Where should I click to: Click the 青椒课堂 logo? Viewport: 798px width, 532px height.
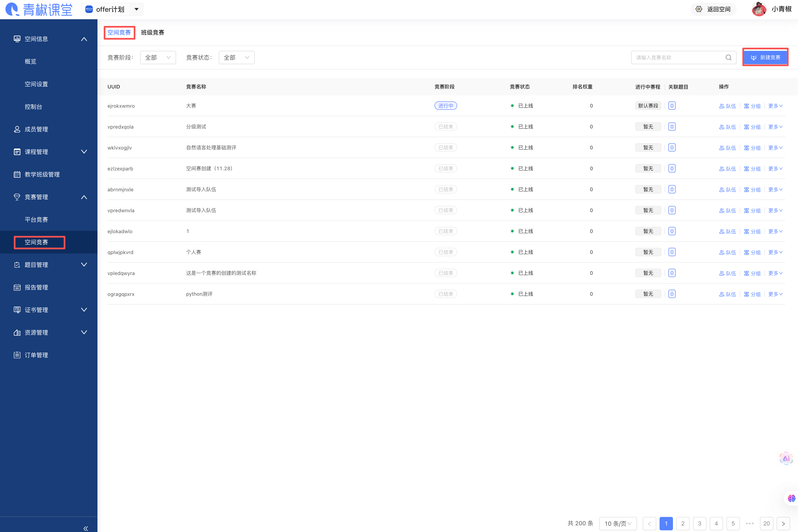39,9
